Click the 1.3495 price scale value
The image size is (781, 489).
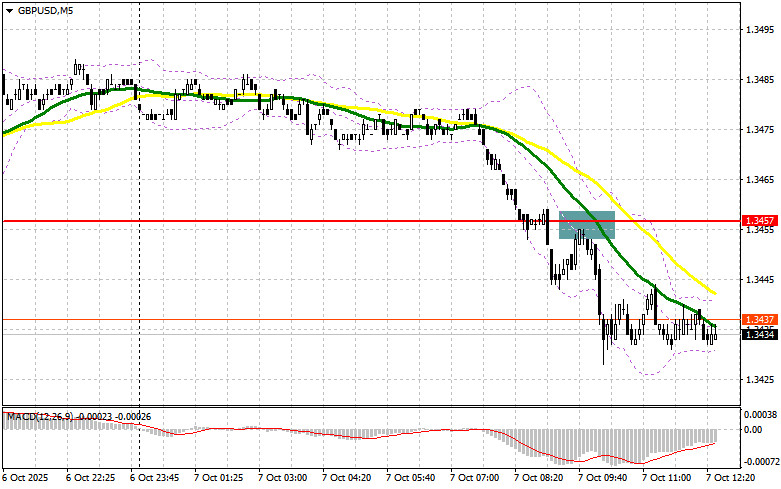759,30
